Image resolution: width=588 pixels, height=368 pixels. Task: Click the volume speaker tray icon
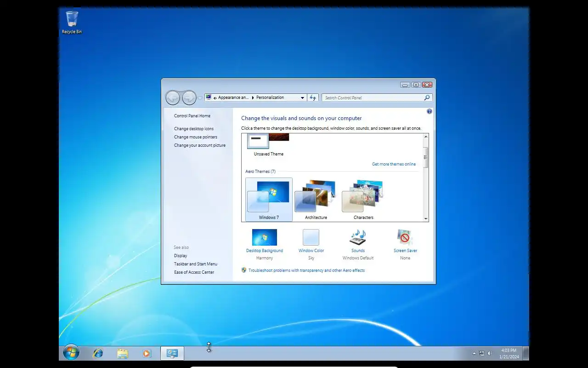[490, 353]
